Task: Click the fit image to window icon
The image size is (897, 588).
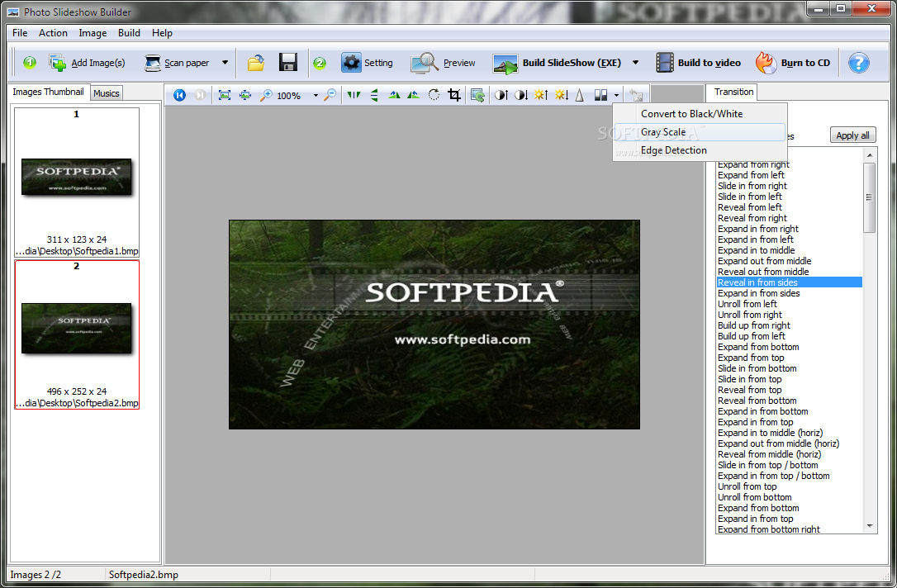Action: click(225, 95)
